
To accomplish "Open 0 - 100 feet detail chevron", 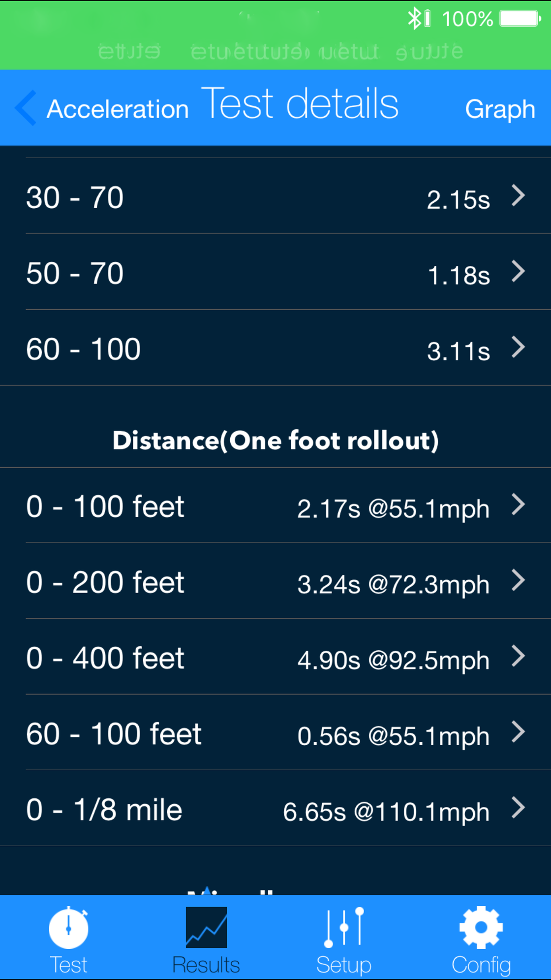I will (x=518, y=505).
